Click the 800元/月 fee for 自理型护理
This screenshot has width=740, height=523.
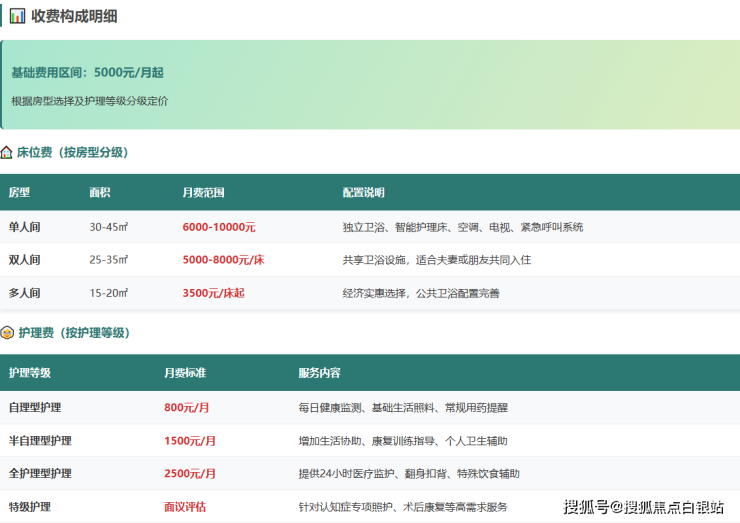[187, 408]
